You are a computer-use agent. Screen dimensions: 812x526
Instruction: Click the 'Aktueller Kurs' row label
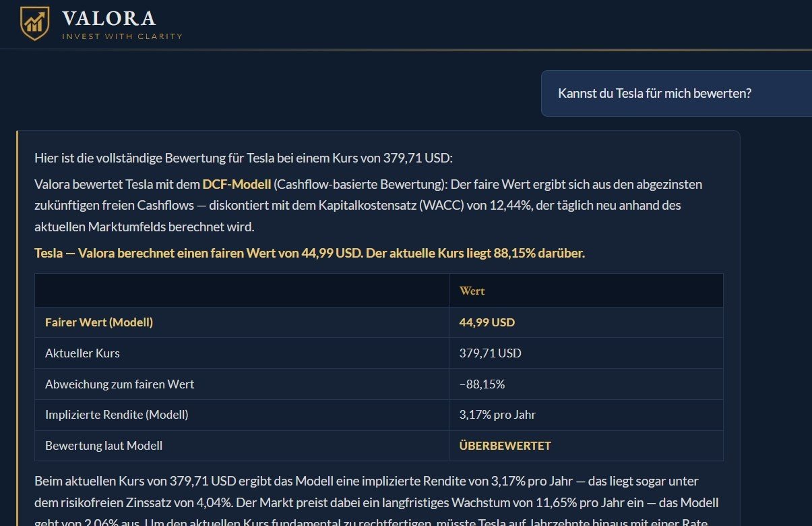point(82,353)
